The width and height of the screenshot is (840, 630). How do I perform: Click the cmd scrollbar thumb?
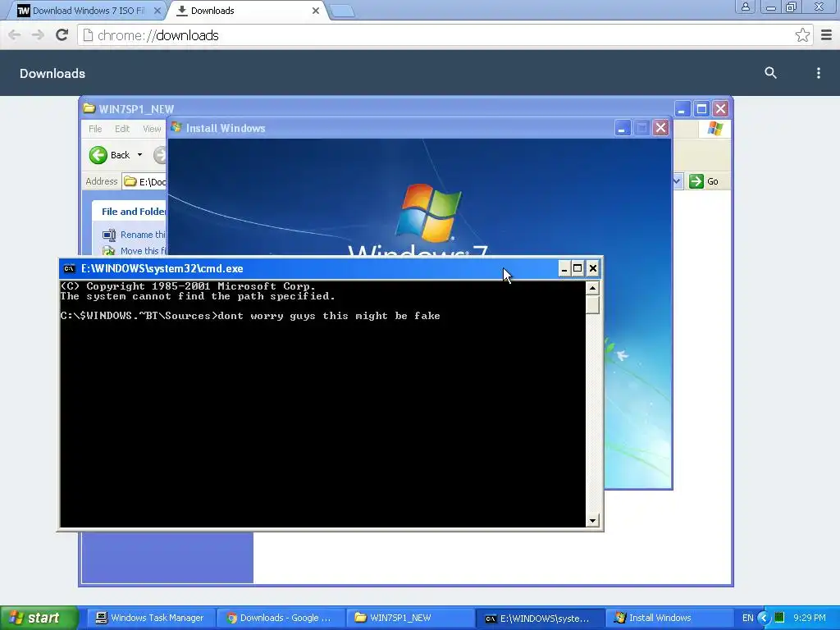point(592,304)
